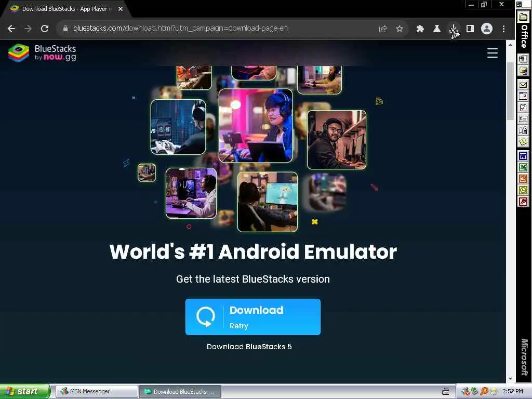Click the purple-lit desk gamer thumbnail
The image size is (532, 399).
[191, 193]
